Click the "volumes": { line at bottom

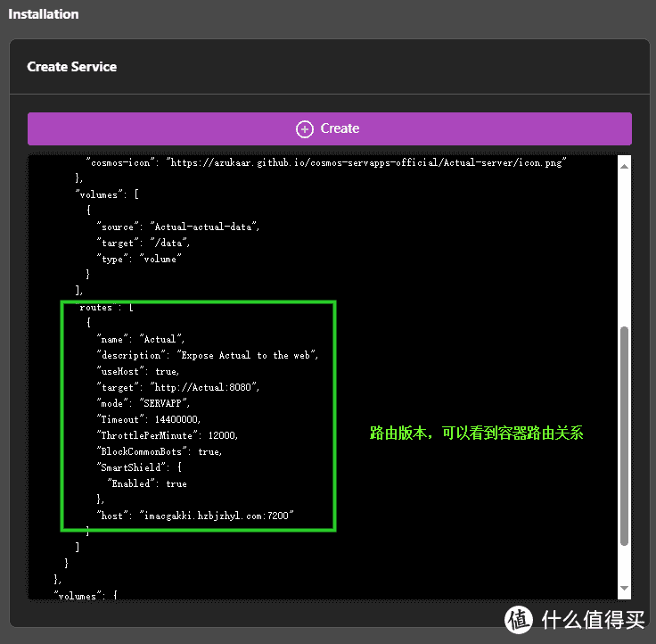[x=86, y=596]
